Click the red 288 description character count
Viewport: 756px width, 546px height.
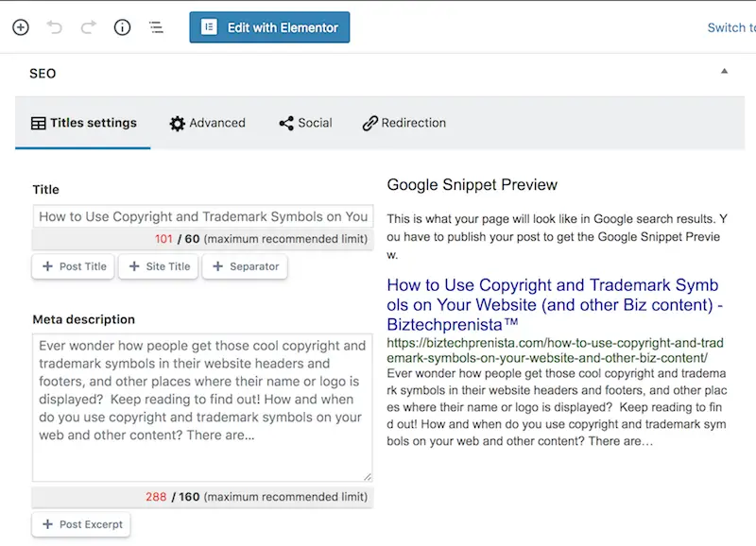click(156, 497)
